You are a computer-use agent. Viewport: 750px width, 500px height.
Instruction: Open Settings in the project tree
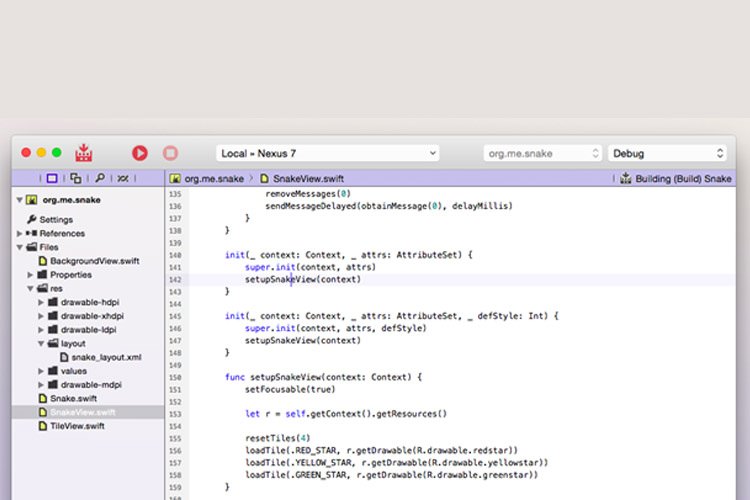56,220
